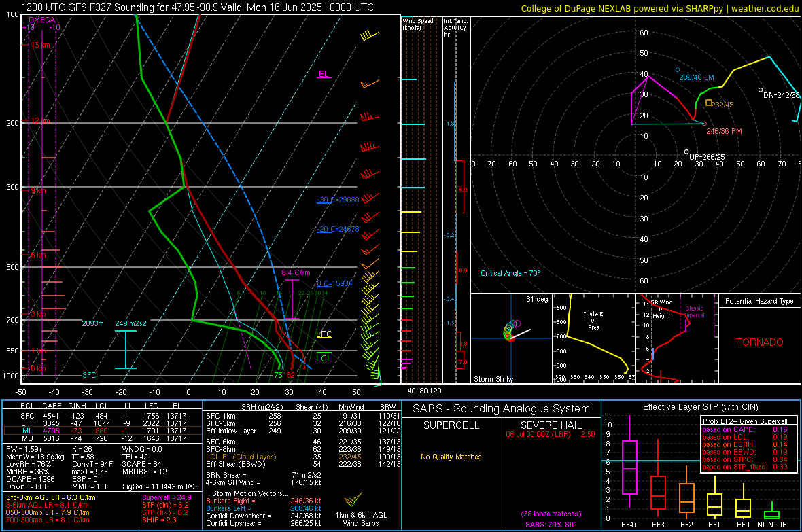The width and height of the screenshot is (802, 532).
Task: Click the 'Corfidi Downshear =' row
Action: (x=264, y=516)
